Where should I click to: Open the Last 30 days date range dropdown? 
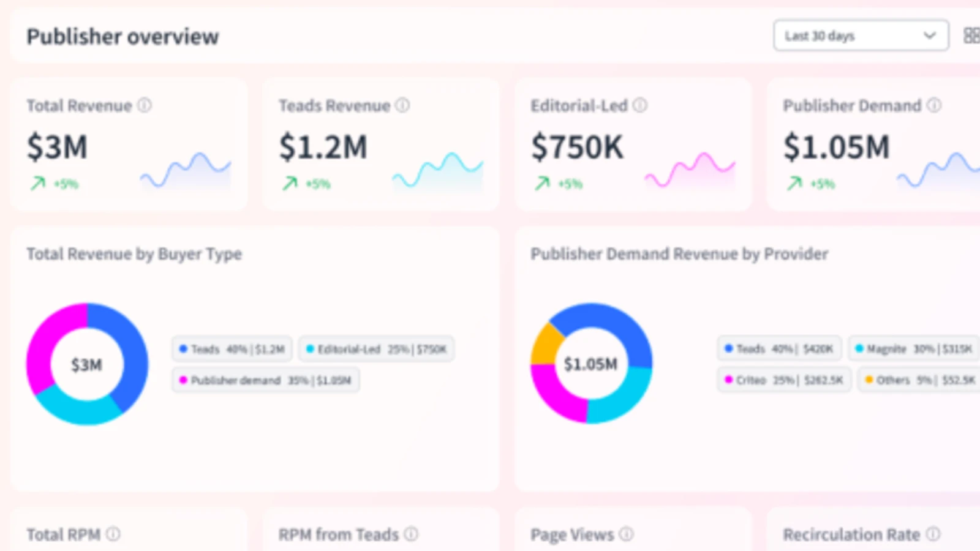pos(861,36)
